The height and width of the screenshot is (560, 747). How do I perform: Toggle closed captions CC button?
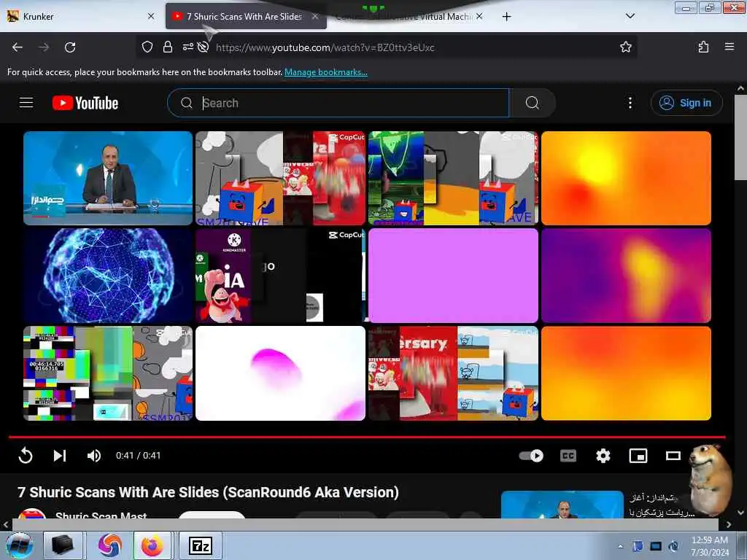coord(568,456)
